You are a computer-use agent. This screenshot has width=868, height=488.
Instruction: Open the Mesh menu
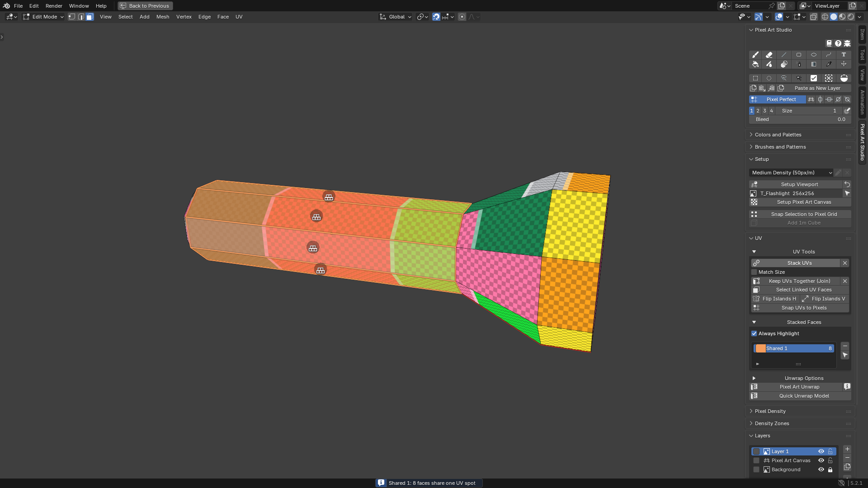coord(163,17)
